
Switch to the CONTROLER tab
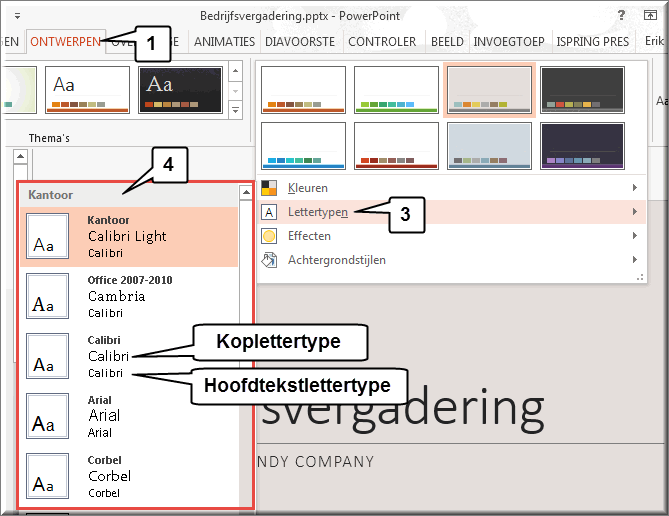382,42
